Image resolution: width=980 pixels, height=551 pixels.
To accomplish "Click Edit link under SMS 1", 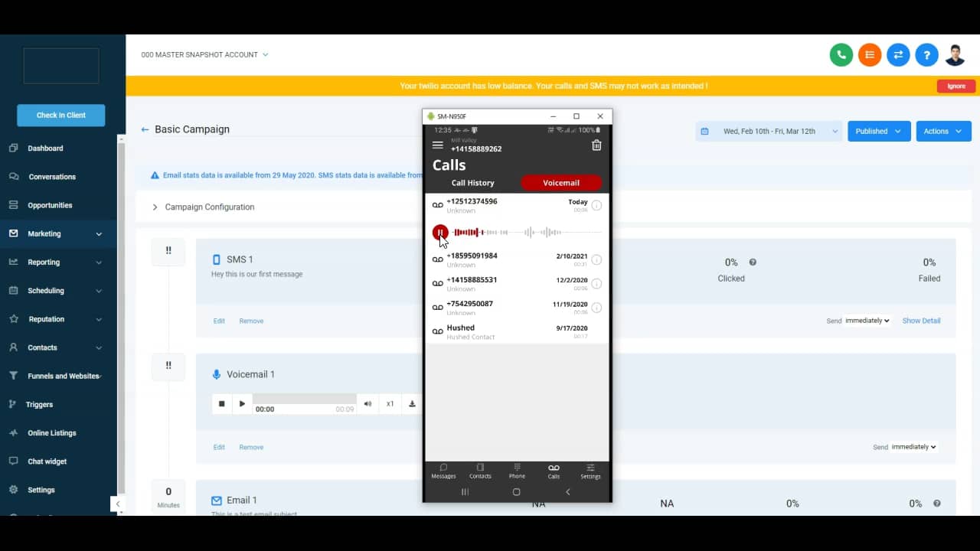I will click(219, 321).
